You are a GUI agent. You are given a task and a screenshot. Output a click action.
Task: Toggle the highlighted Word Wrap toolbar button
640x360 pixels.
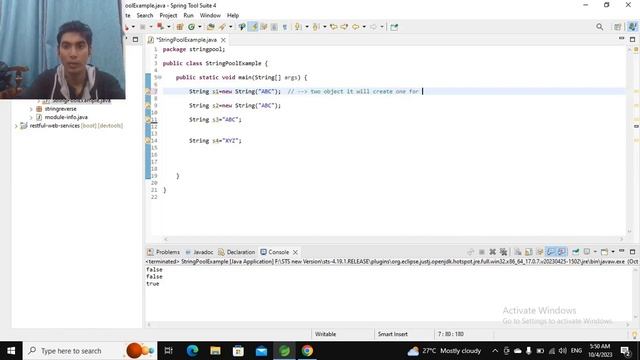(253, 27)
